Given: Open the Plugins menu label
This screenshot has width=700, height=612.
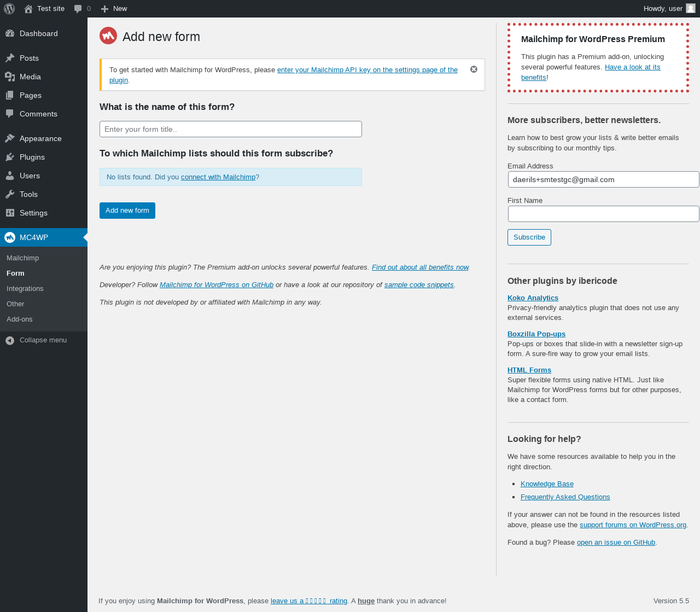Looking at the screenshot, I should click(32, 157).
